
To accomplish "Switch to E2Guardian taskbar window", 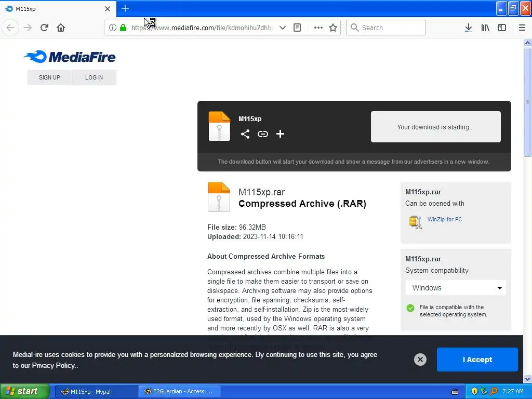I will (x=180, y=392).
